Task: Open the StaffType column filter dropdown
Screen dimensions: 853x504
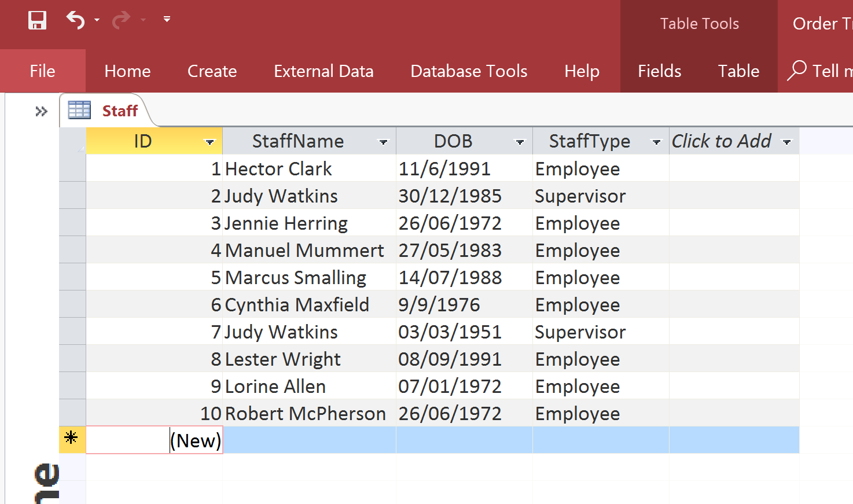Action: click(656, 142)
